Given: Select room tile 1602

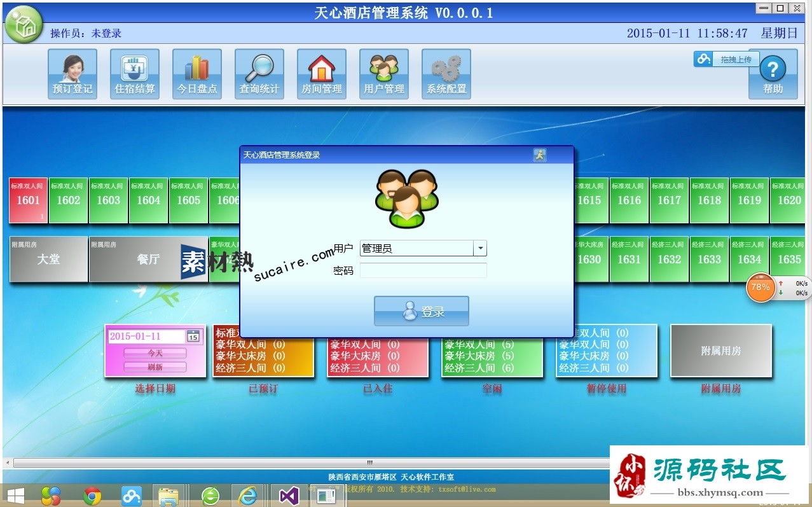Looking at the screenshot, I should point(69,200).
